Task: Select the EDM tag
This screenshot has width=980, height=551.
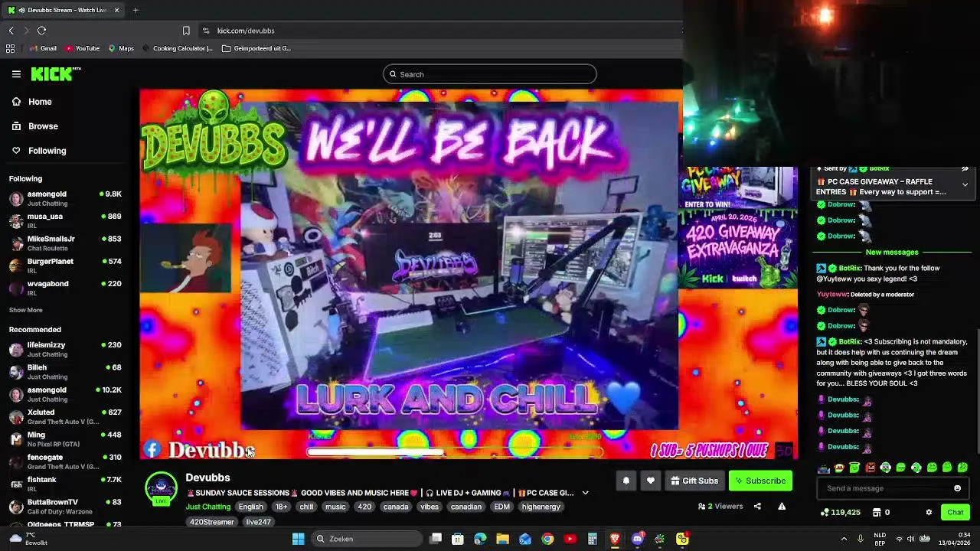Action: tap(501, 507)
